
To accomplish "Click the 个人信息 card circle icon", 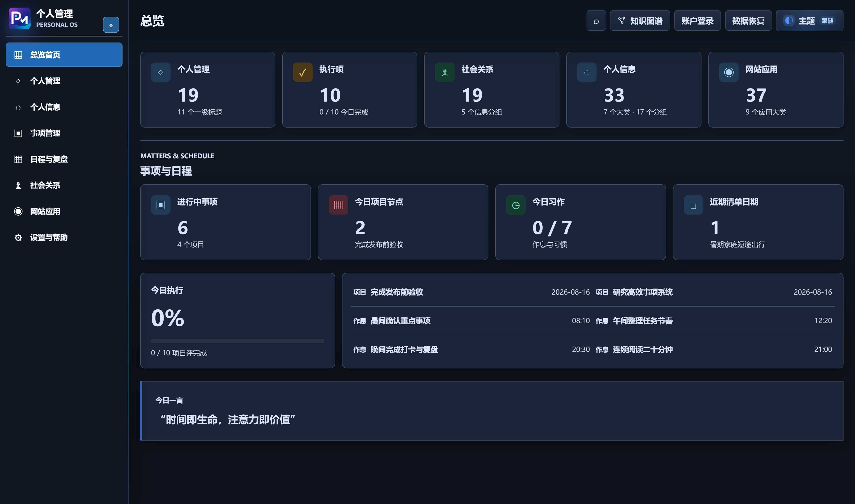I will [x=587, y=72].
